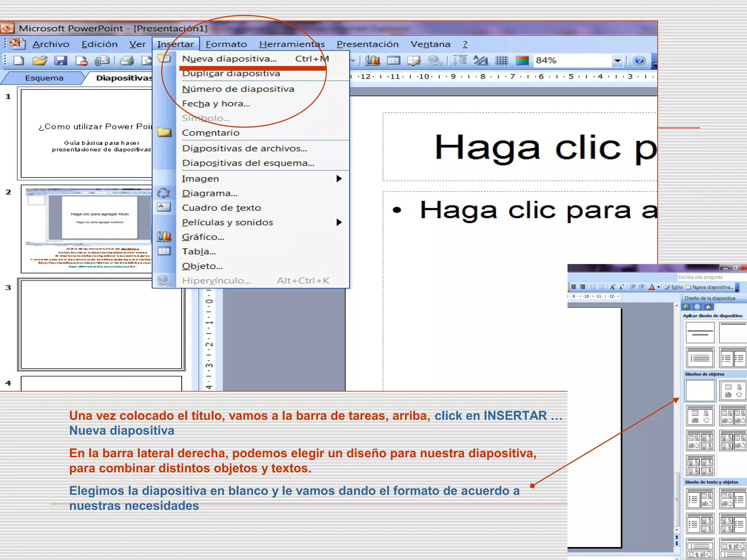Open the Ver menu

click(x=137, y=44)
